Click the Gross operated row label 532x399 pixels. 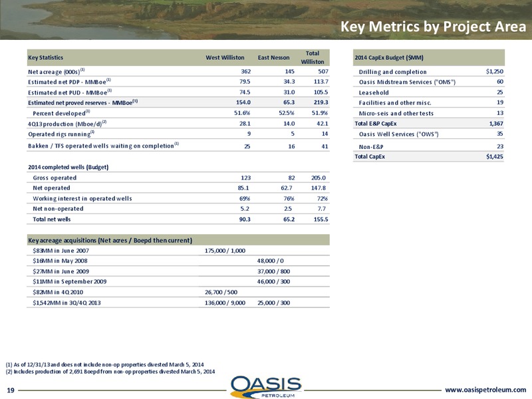tap(55, 178)
